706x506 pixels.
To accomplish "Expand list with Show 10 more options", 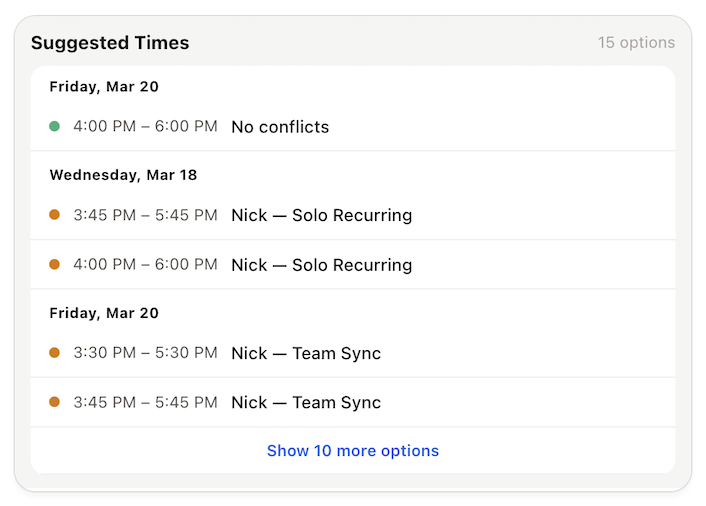I will [352, 451].
